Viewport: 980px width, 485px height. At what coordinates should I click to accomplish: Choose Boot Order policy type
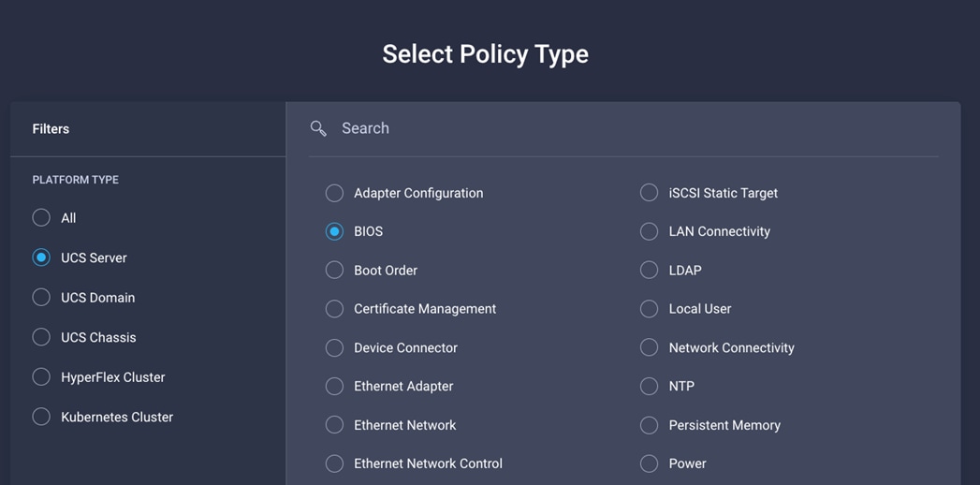coord(334,270)
